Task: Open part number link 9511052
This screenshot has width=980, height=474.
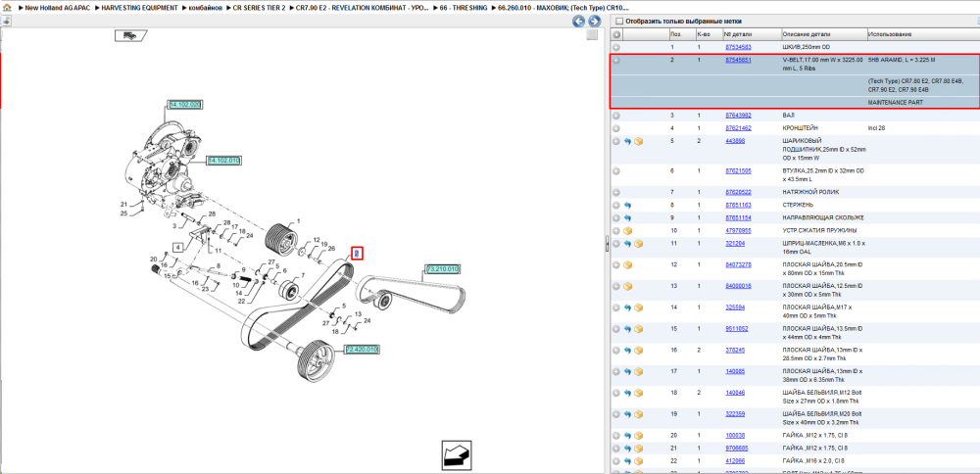Action: 736,328
